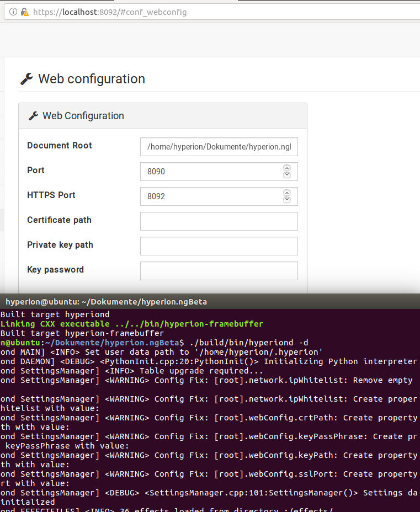
Task: Click the Document Root label
Action: tap(60, 145)
